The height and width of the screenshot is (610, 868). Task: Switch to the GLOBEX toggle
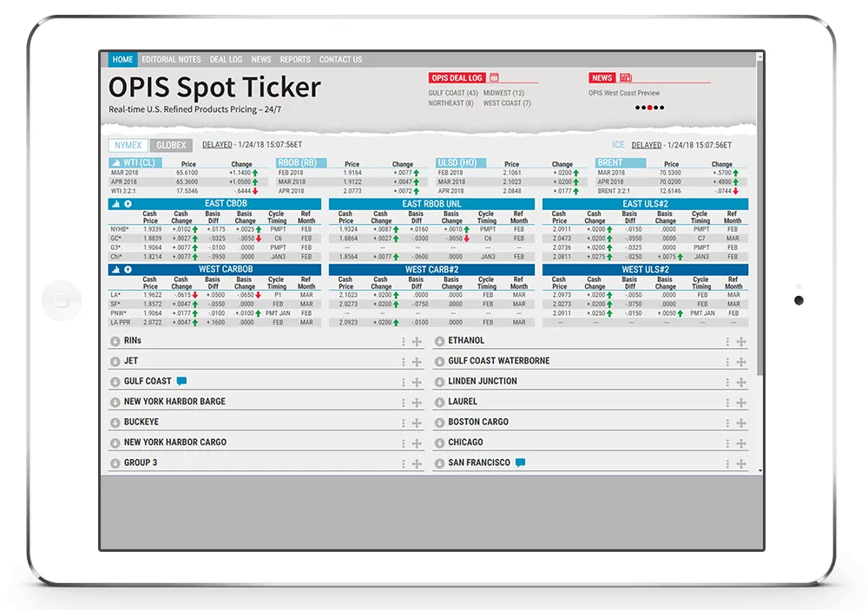pos(171,145)
